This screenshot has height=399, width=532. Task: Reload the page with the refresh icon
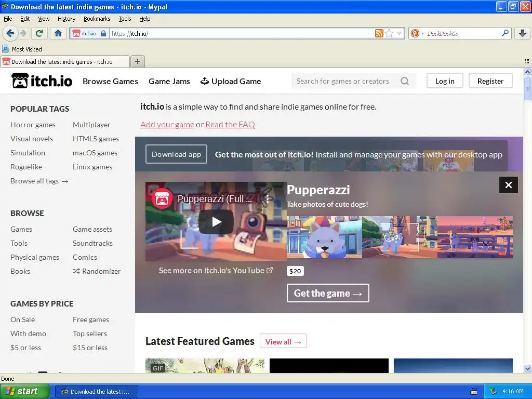(x=39, y=33)
